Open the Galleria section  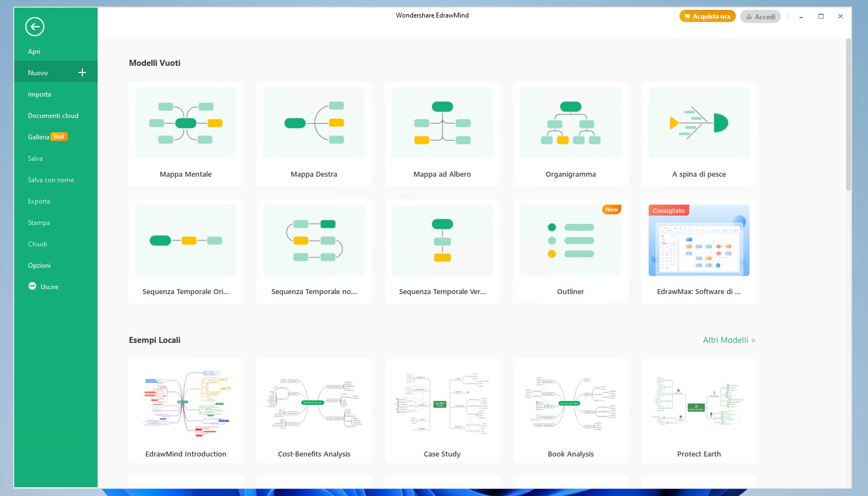(x=38, y=137)
